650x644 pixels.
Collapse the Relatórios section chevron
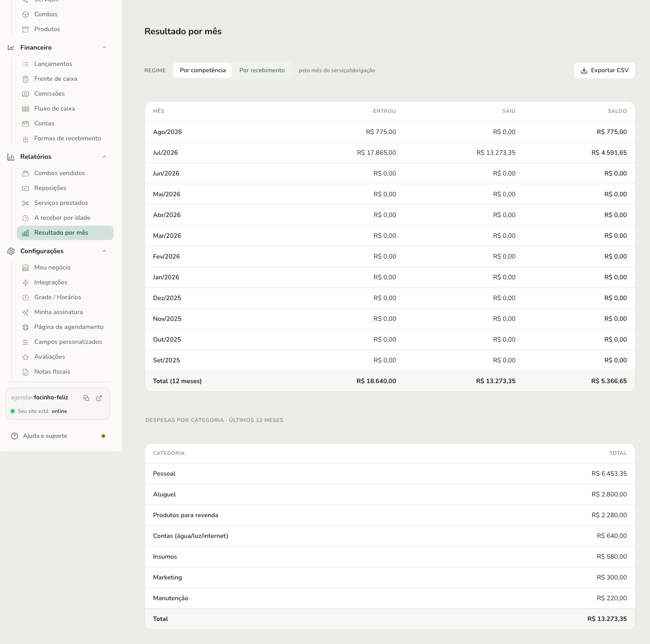tap(105, 157)
